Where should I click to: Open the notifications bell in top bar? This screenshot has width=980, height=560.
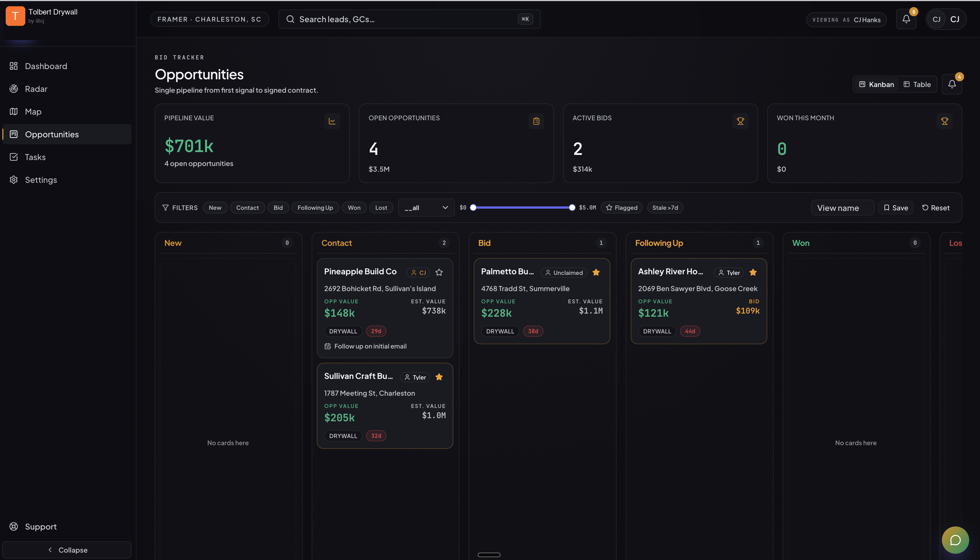pos(906,19)
